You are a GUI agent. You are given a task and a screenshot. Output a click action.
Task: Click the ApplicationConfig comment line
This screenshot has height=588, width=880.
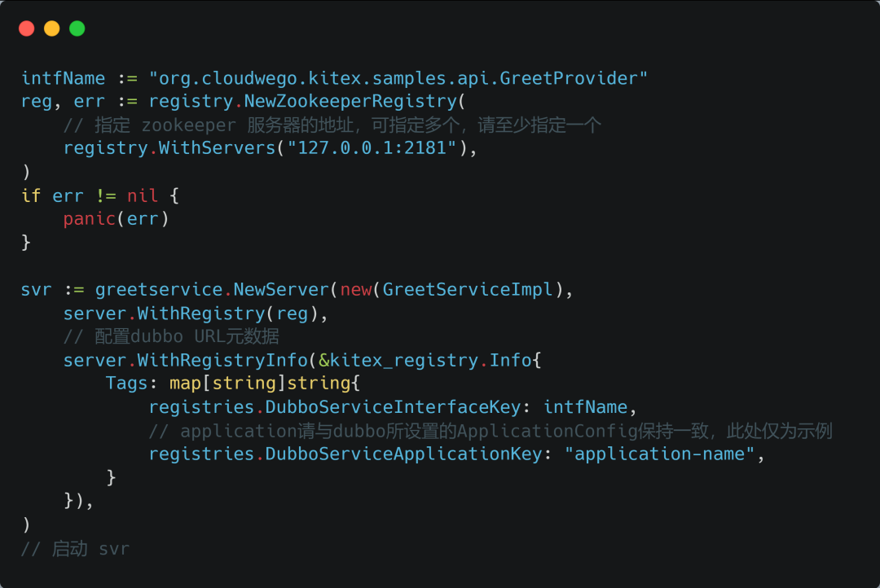[x=490, y=431]
